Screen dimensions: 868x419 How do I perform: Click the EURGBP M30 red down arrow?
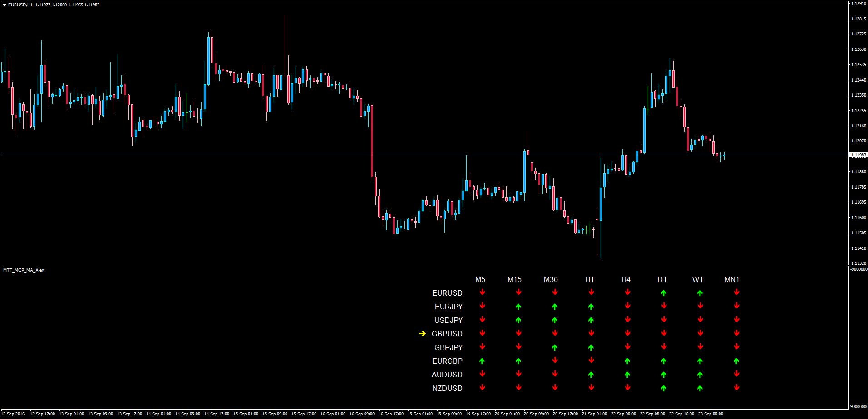pos(555,361)
